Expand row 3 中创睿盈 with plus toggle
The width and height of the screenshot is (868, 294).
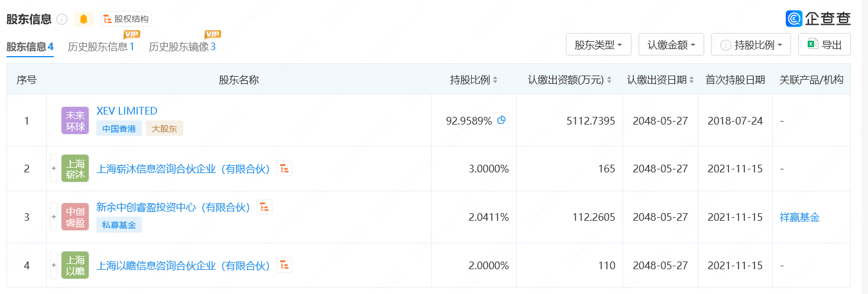coord(54,217)
